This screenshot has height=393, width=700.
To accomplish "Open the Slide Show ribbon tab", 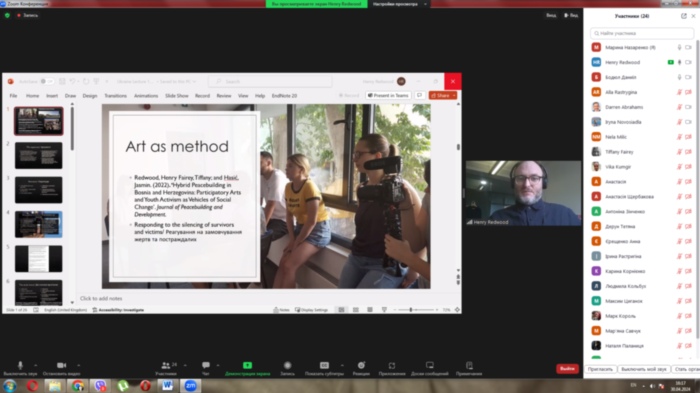I will pos(177,96).
